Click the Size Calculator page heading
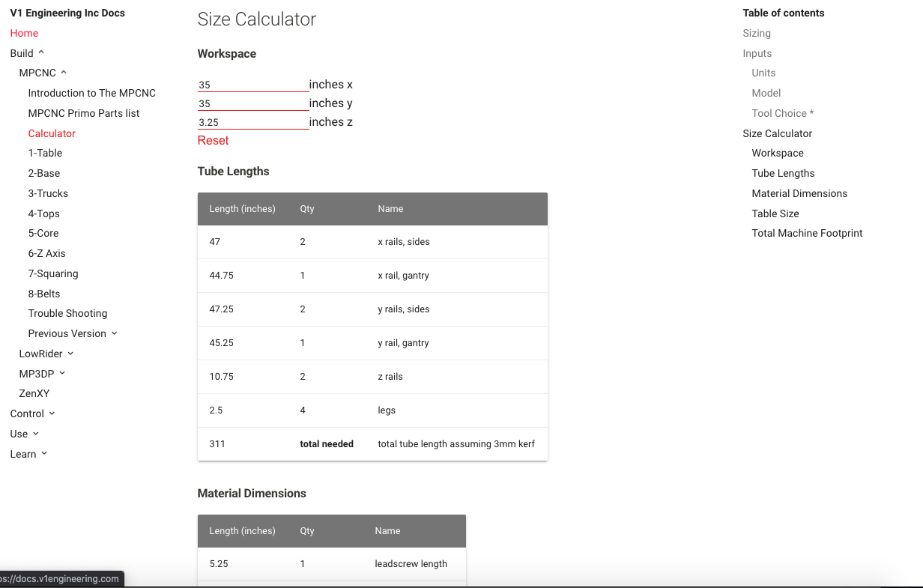Viewport: 923px width, 588px height. coord(257,19)
